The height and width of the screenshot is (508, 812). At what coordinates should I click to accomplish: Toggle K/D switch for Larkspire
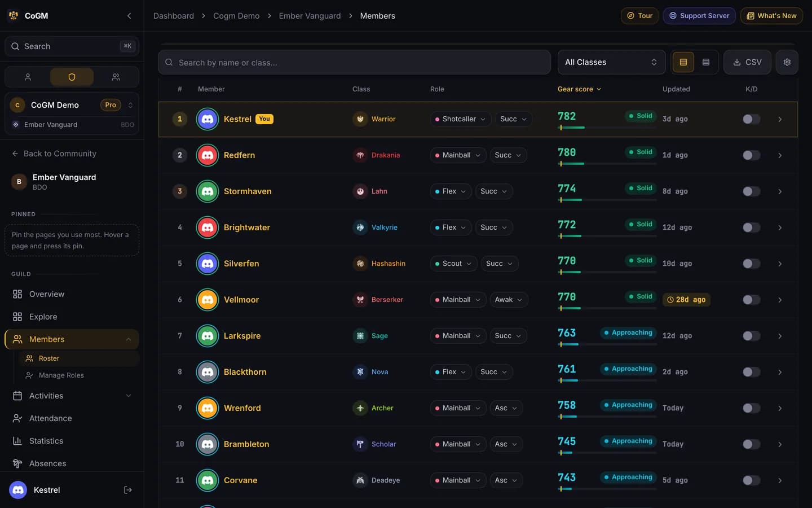(751, 336)
